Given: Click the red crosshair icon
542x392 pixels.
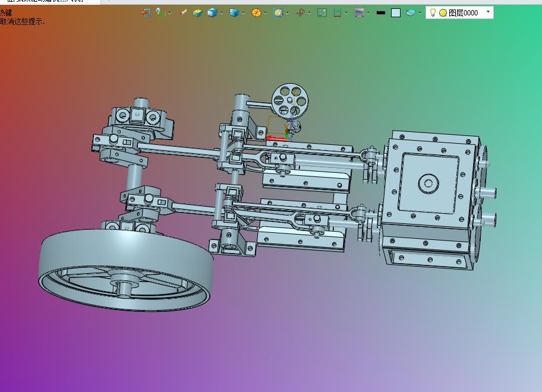Looking at the screenshot, I should pyautogui.click(x=300, y=13).
